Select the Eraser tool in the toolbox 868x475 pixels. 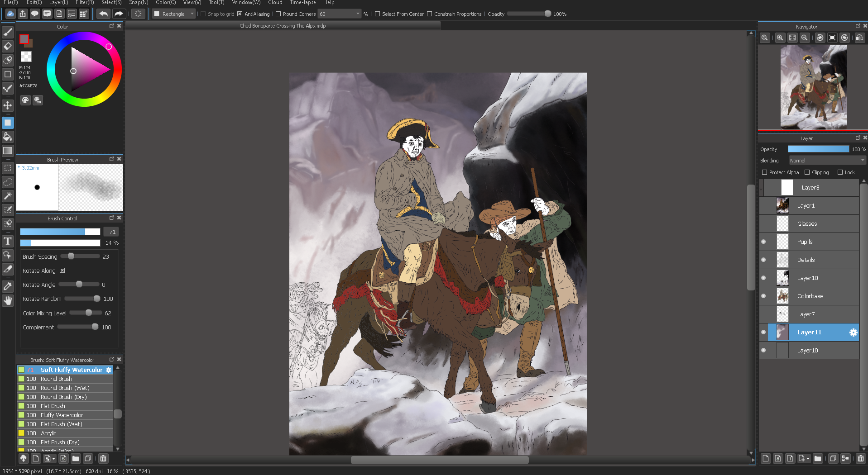coord(8,46)
